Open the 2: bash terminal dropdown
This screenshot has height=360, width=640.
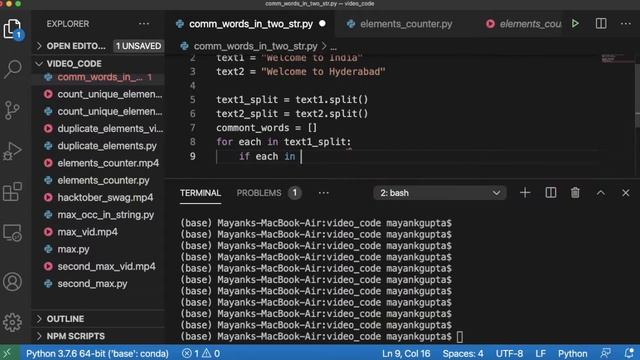coord(440,193)
